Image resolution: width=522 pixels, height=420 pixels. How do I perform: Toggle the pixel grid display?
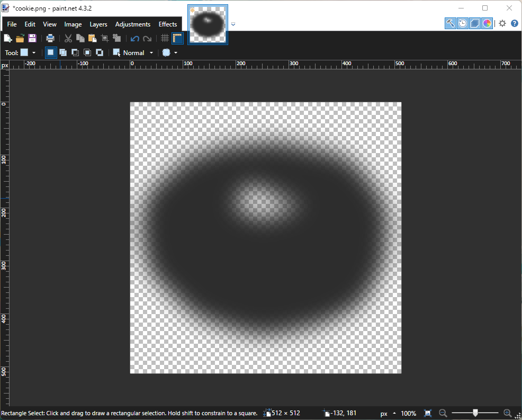pos(165,38)
